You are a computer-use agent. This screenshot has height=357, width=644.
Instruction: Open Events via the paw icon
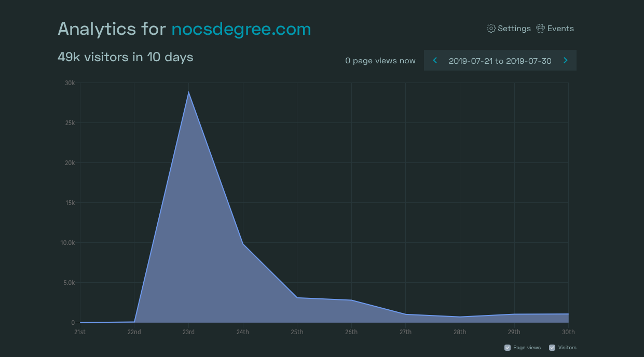(541, 29)
